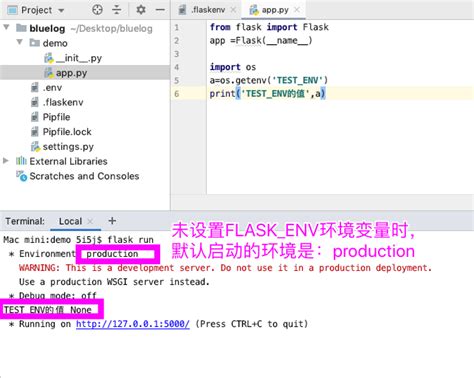Click the bluelog folder icon
Viewport: 474px width, 378px height.
click(x=21, y=28)
